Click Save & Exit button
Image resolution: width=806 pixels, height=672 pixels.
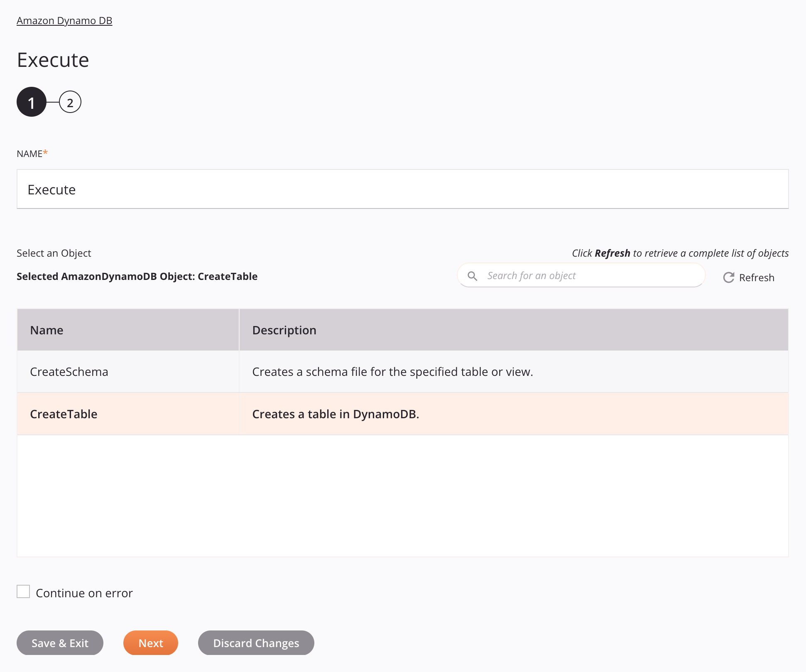(x=59, y=643)
